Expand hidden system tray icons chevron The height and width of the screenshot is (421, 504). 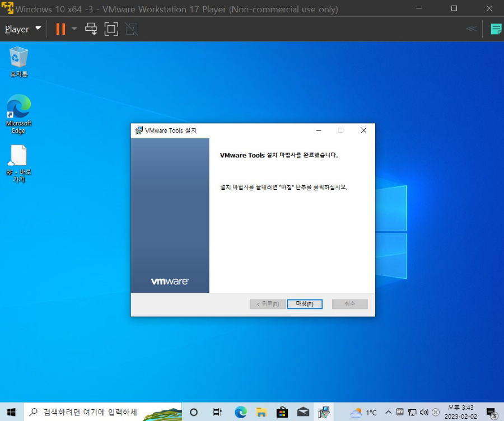(388, 412)
